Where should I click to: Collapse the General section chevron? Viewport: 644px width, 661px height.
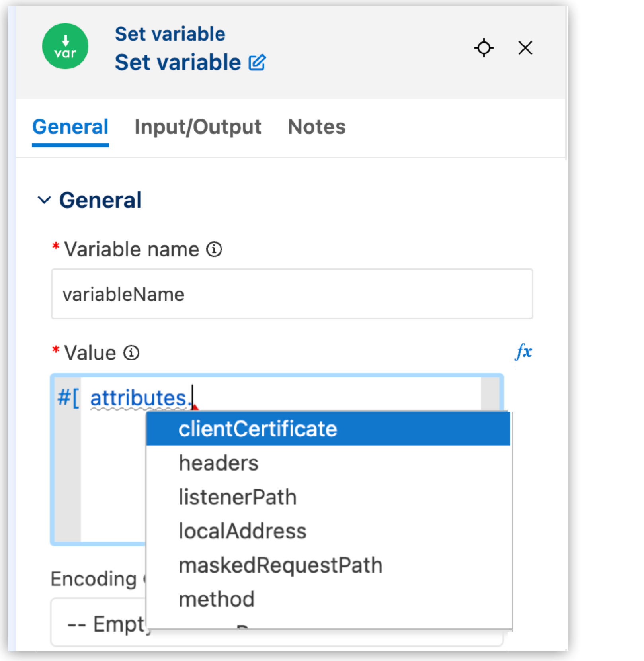pyautogui.click(x=44, y=200)
